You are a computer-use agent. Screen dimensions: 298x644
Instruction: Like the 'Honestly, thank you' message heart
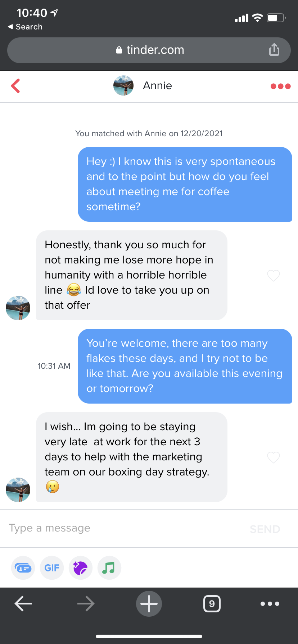pos(274,276)
